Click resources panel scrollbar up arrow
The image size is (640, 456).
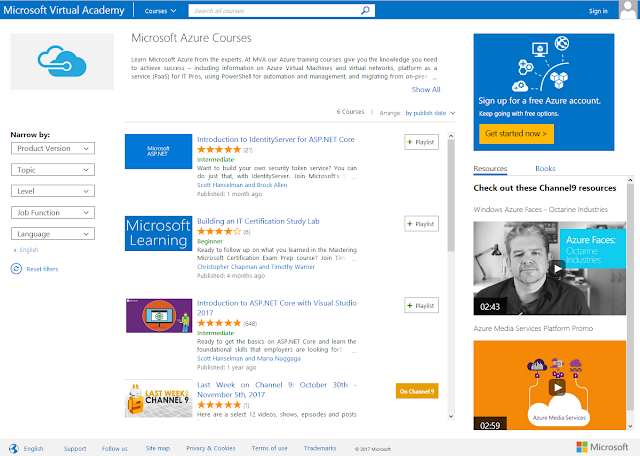[630, 180]
